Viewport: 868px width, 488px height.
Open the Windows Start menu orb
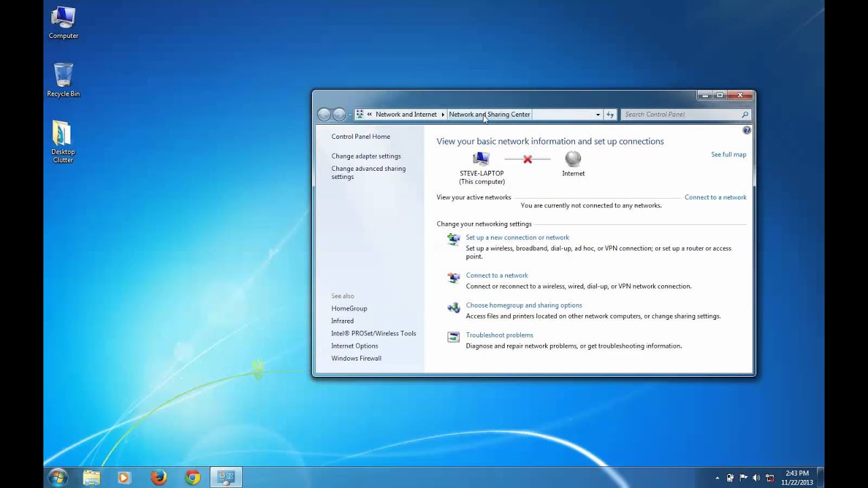(x=58, y=477)
